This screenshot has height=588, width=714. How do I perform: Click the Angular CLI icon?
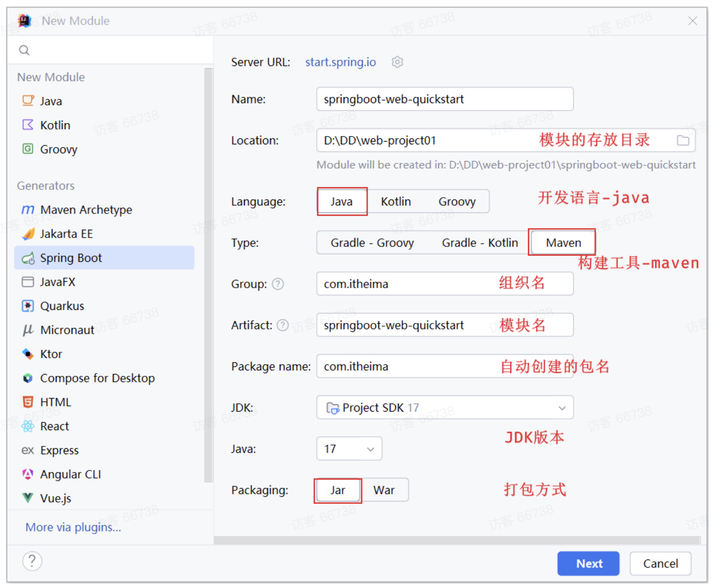point(28,474)
